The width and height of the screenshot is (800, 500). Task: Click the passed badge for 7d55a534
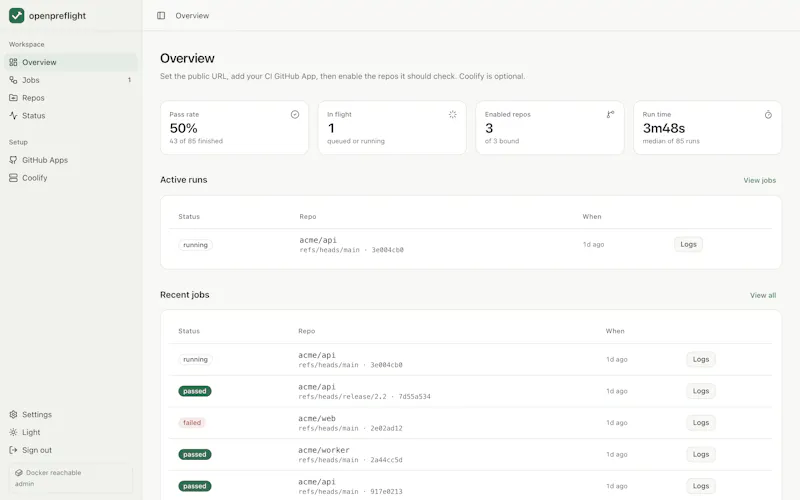[x=195, y=391]
